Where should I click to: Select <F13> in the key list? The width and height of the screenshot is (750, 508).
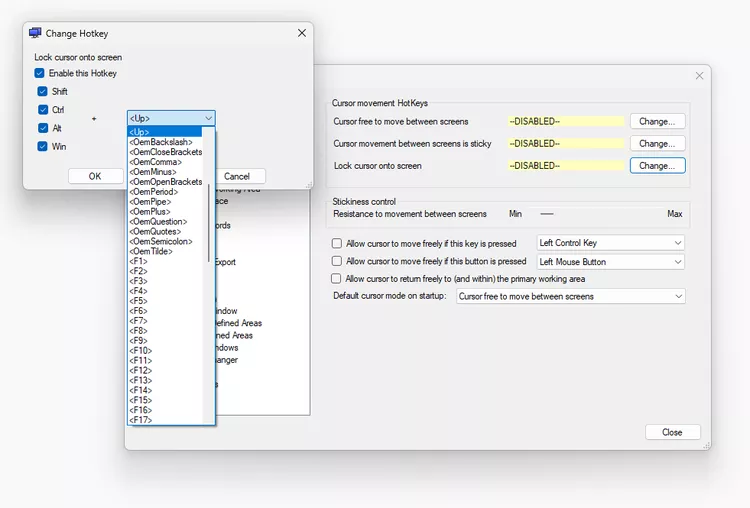click(x=165, y=380)
